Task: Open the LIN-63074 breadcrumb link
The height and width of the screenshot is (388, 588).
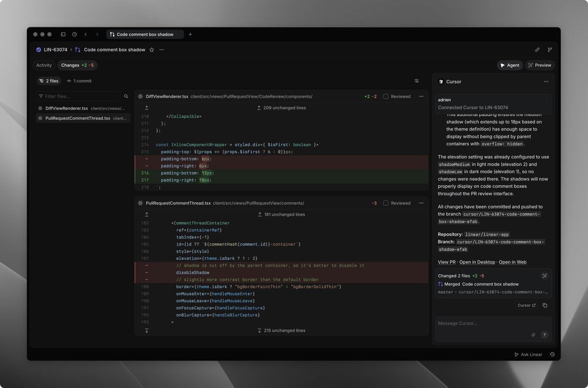Action: 55,50
